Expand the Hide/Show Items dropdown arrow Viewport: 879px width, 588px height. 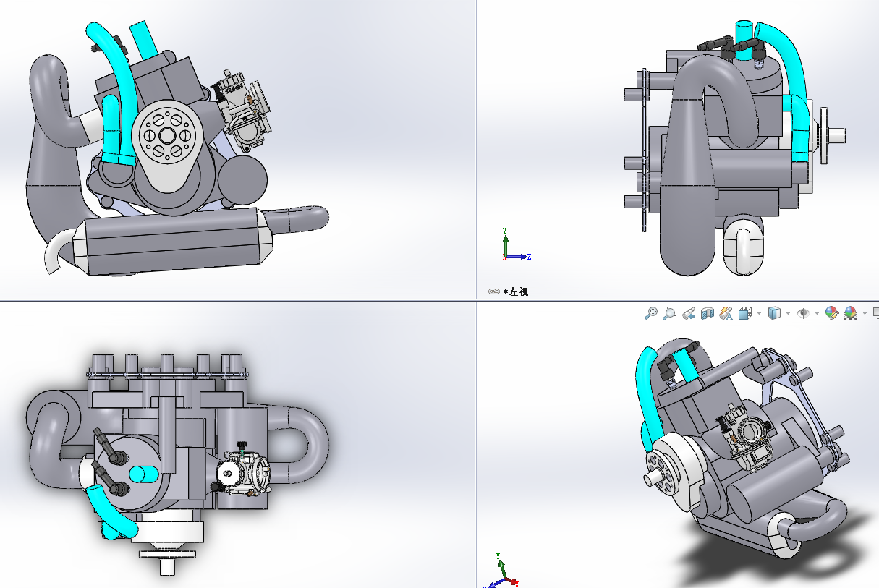(x=817, y=314)
